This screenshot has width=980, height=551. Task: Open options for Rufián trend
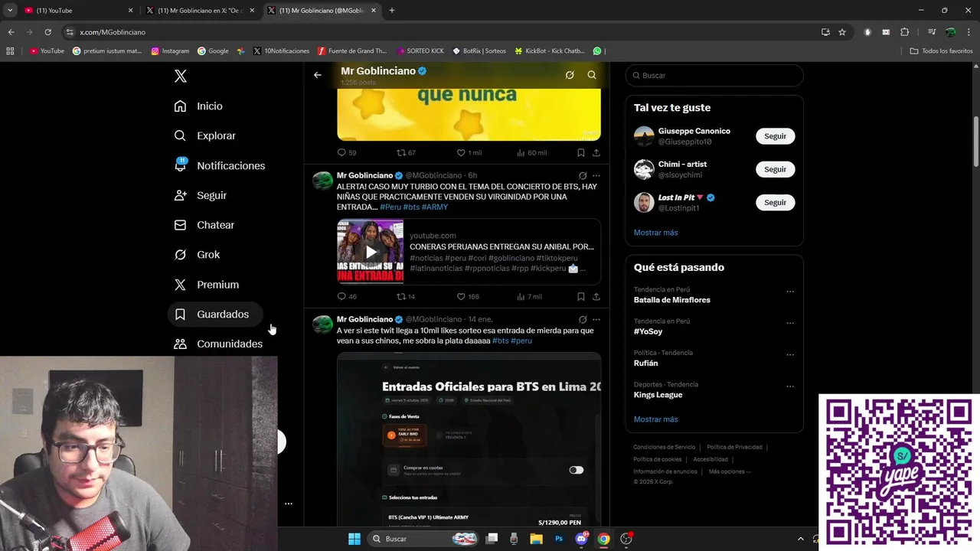pos(790,355)
